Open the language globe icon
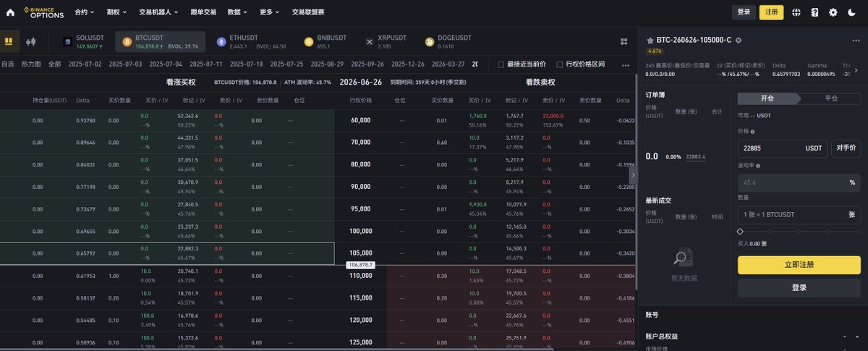The height and width of the screenshot is (351, 868). tap(796, 12)
